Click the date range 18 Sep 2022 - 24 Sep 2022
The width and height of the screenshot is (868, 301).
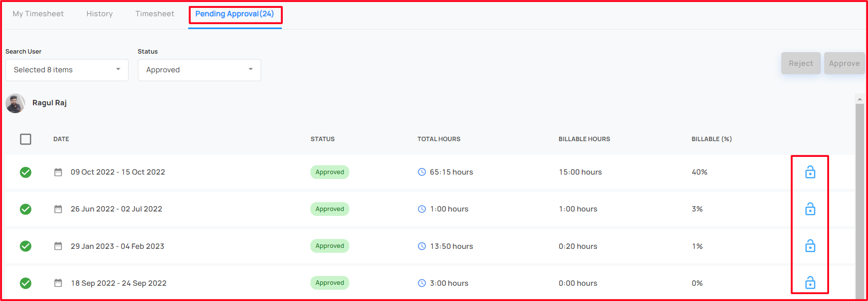point(119,283)
